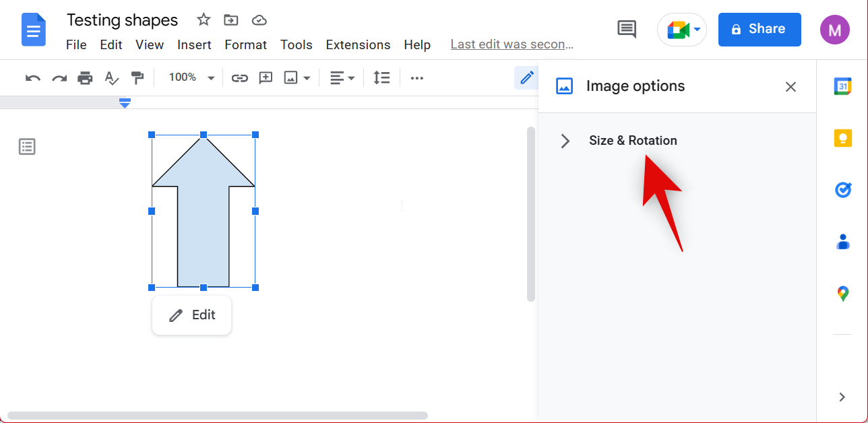The width and height of the screenshot is (868, 423).
Task: Open the Google Meet call dropdown
Action: pyautogui.click(x=682, y=30)
